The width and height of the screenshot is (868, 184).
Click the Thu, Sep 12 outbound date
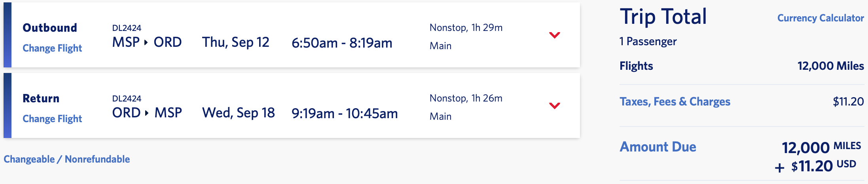coord(236,42)
